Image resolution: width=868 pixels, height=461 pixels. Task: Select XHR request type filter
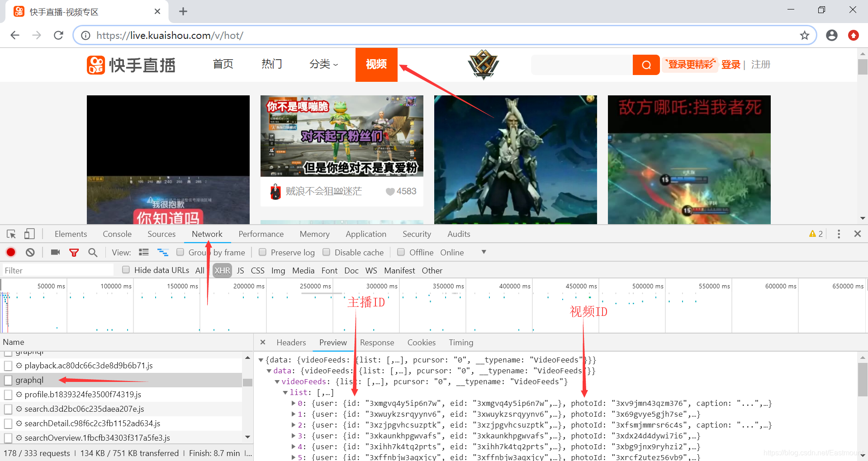coord(222,270)
